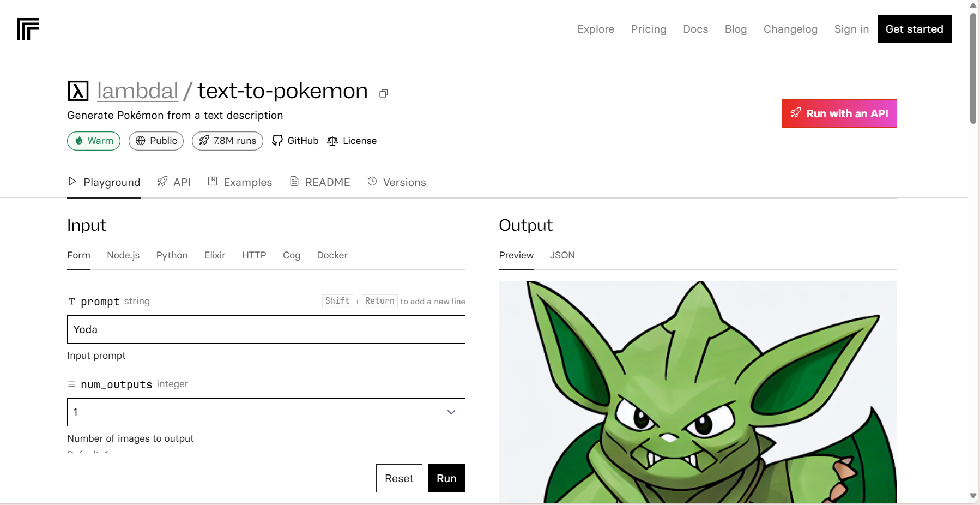Click the prompt field label
This screenshot has width=980, height=505.
coord(100,302)
